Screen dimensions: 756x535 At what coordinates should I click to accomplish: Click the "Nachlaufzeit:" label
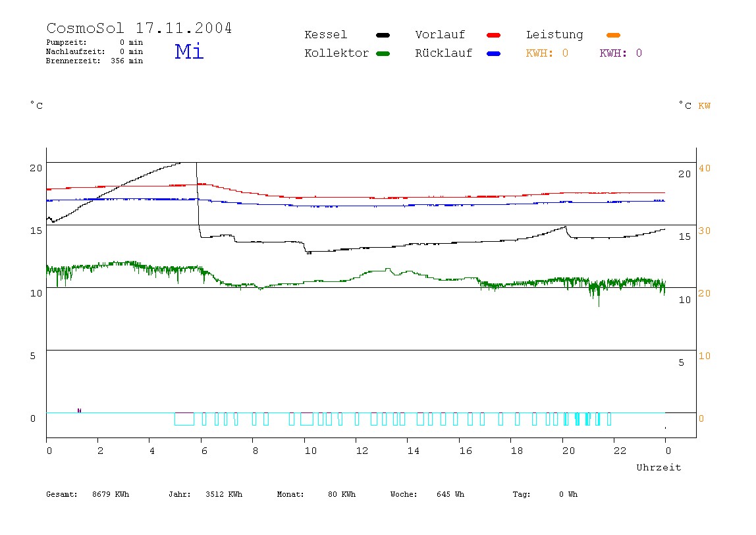[x=75, y=51]
